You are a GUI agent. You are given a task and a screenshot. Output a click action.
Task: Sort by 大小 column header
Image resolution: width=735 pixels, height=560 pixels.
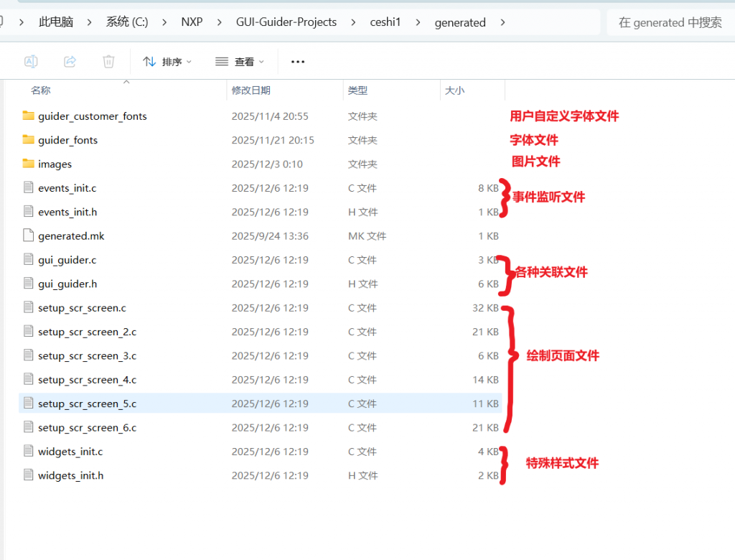click(454, 90)
